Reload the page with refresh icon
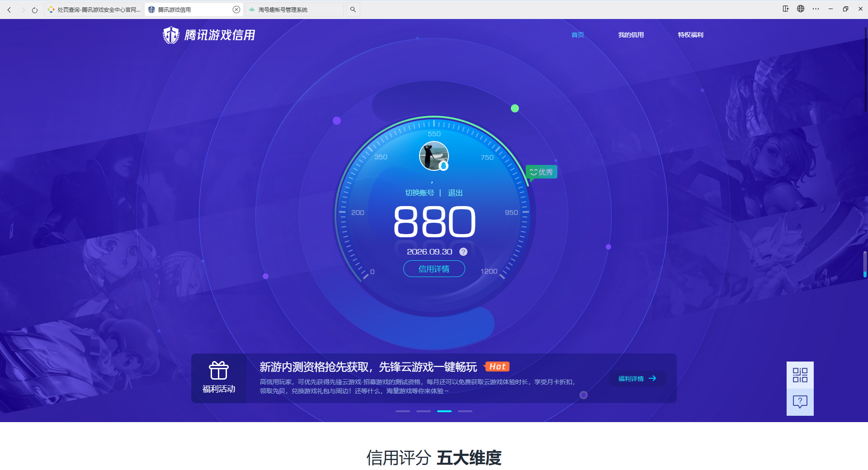Screen dimensions: 868x470 [x=35, y=9]
